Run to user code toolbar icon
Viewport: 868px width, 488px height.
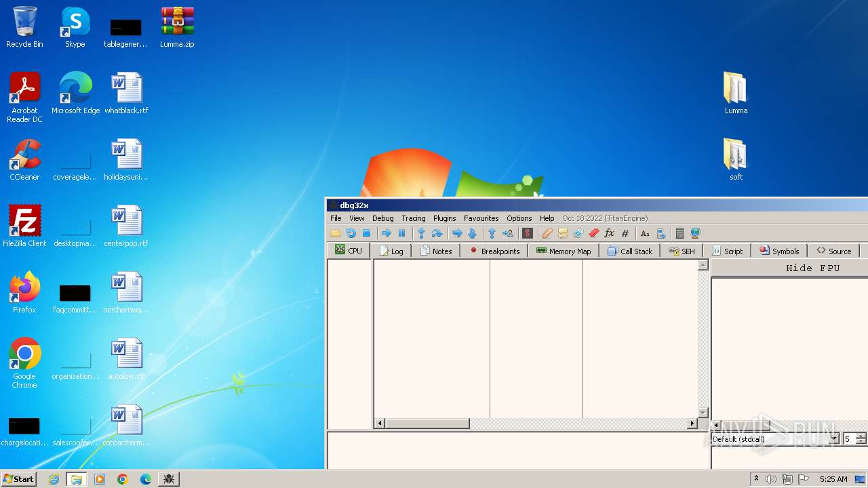pos(507,233)
